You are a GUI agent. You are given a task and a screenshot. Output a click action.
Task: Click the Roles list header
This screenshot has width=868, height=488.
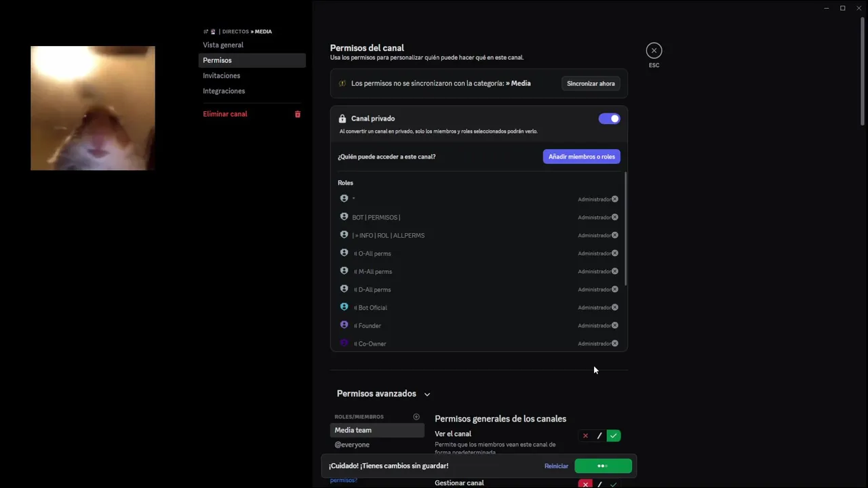point(345,183)
